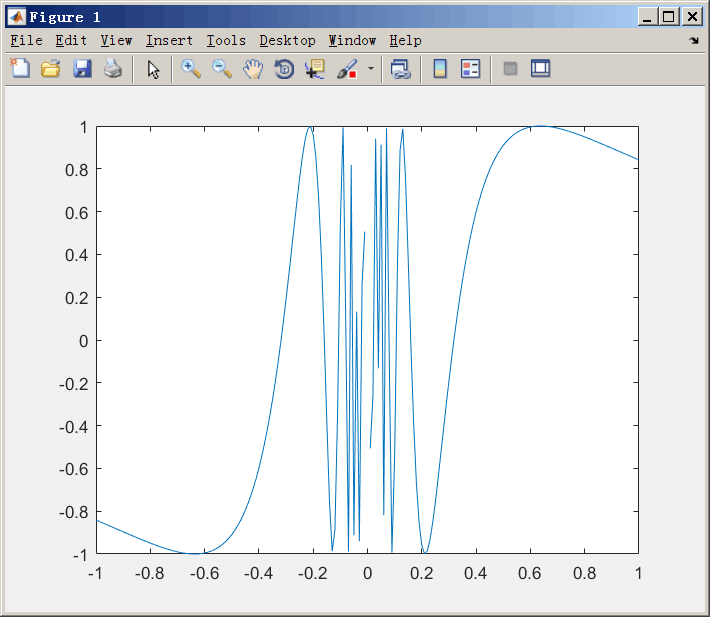Viewport: 710px width, 617px height.
Task: Activate the Pan hand tool
Action: pyautogui.click(x=253, y=69)
